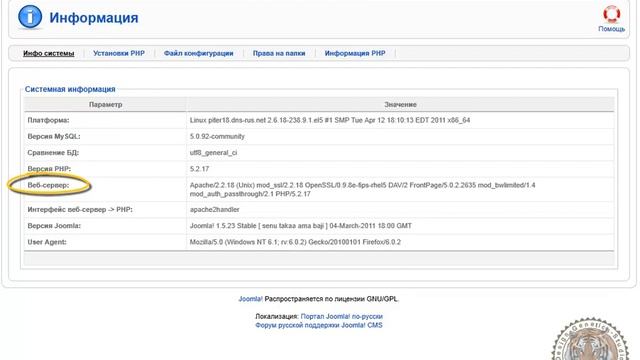Screen dimensions: 640x360
Task: Select the Веб-сервер: label
Action: [x=48, y=185]
